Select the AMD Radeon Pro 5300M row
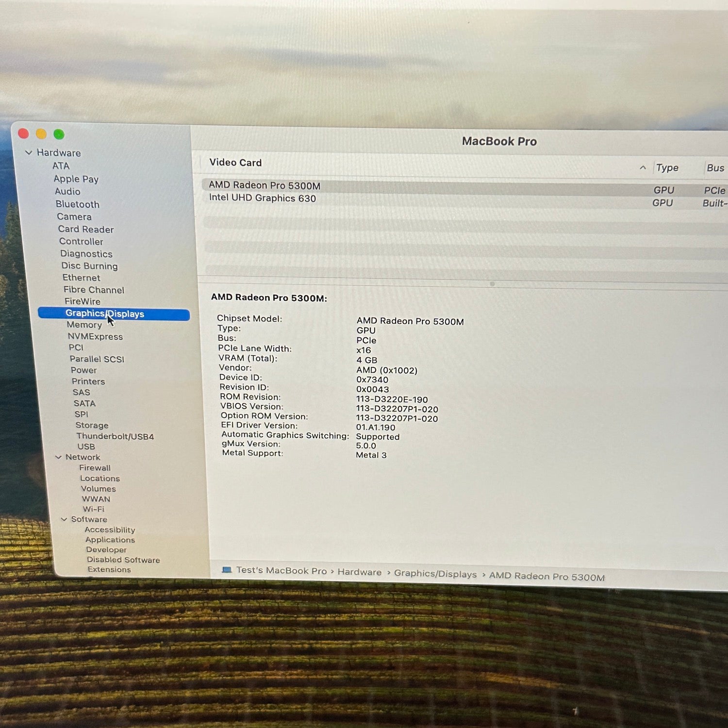Screen dimensions: 728x728 (x=265, y=185)
